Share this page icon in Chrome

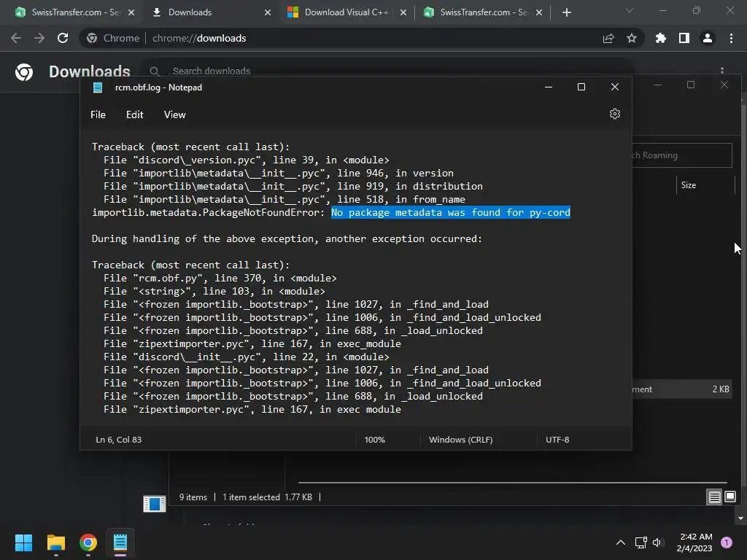(608, 38)
